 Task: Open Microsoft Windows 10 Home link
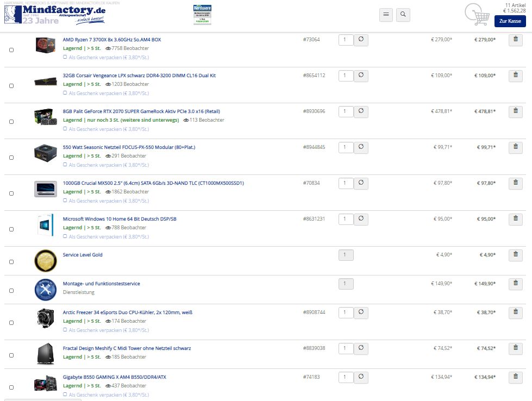click(120, 219)
